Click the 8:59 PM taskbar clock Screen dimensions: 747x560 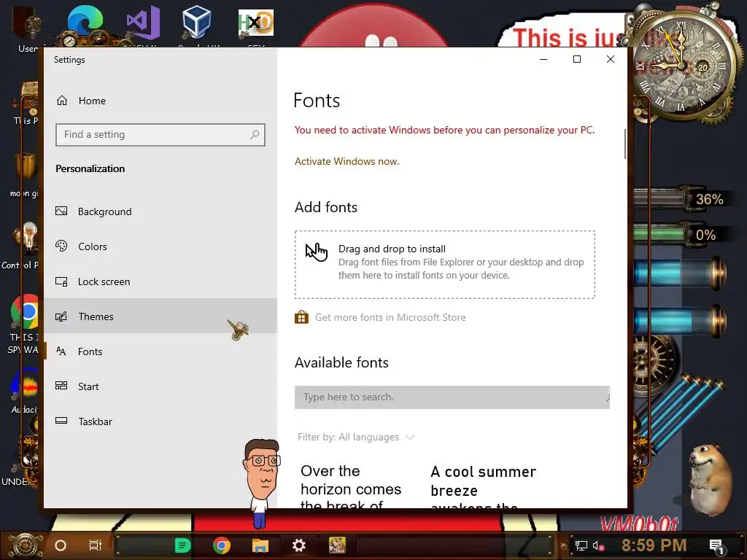click(x=654, y=545)
